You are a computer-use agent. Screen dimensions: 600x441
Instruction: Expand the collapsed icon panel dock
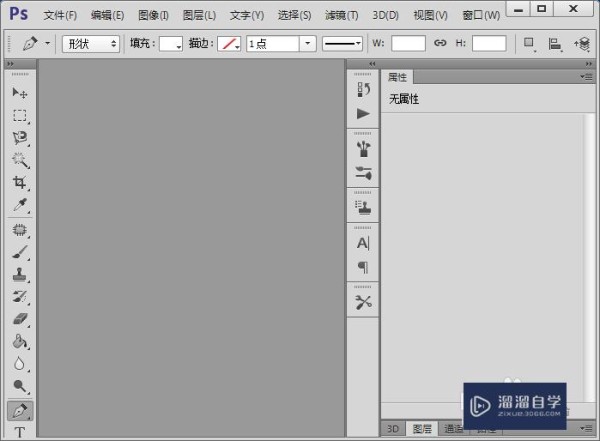coord(372,64)
